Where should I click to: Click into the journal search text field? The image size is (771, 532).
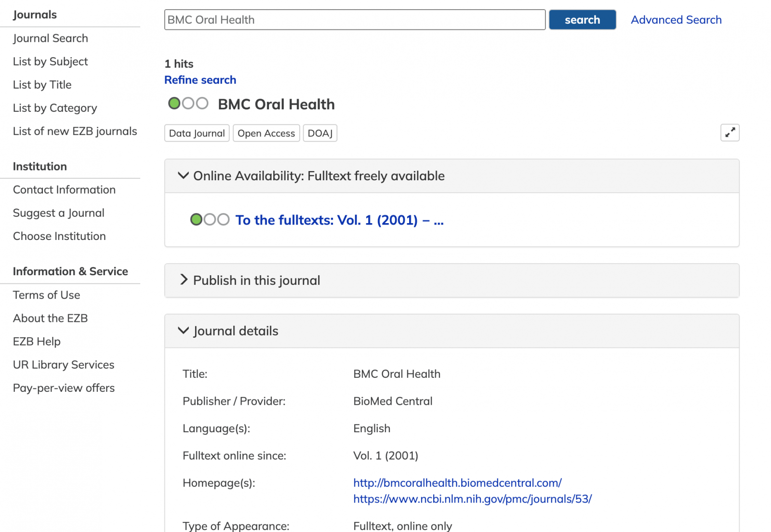(354, 20)
